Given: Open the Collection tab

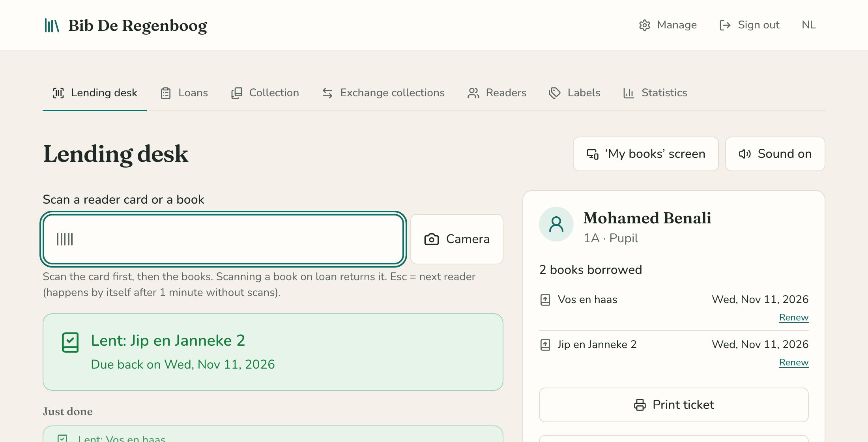Looking at the screenshot, I should click(265, 93).
